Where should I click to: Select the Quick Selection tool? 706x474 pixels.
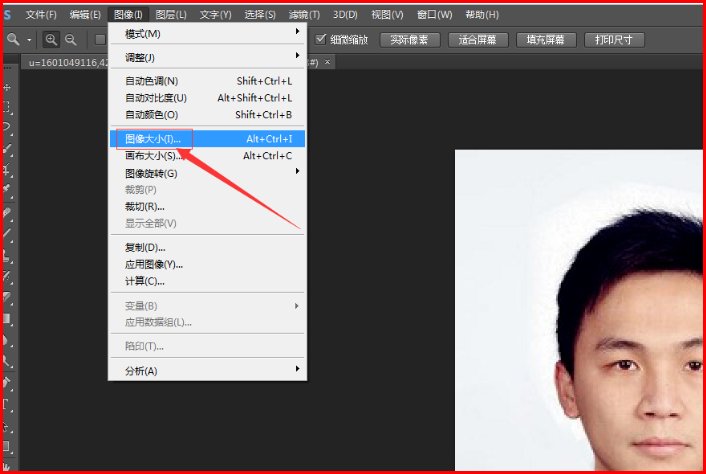tap(8, 149)
